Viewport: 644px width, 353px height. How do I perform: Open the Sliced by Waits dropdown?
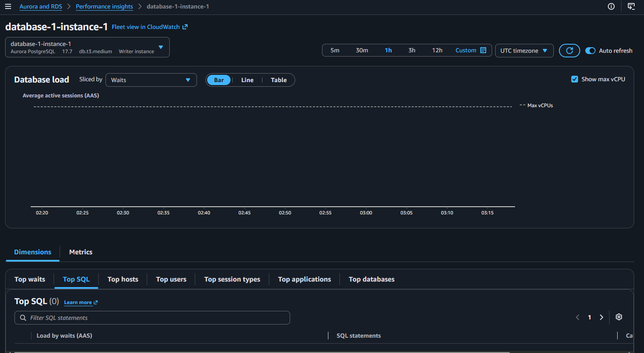pos(151,80)
